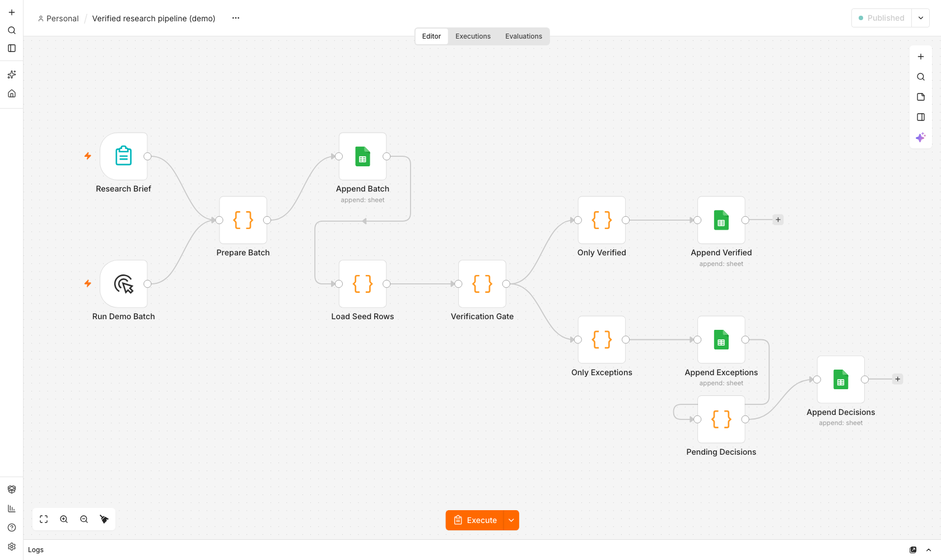Select the Run Demo Batch manual trigger node
The height and width of the screenshot is (560, 941).
pyautogui.click(x=123, y=284)
